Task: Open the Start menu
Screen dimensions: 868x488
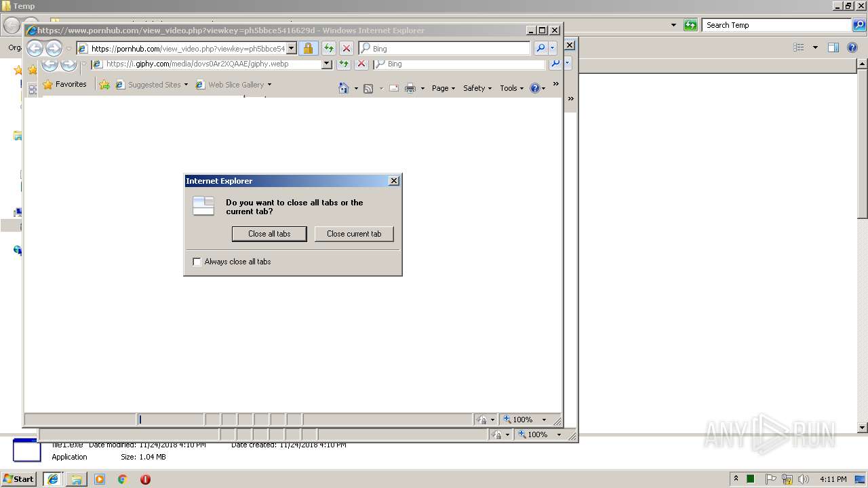Action: point(19,479)
